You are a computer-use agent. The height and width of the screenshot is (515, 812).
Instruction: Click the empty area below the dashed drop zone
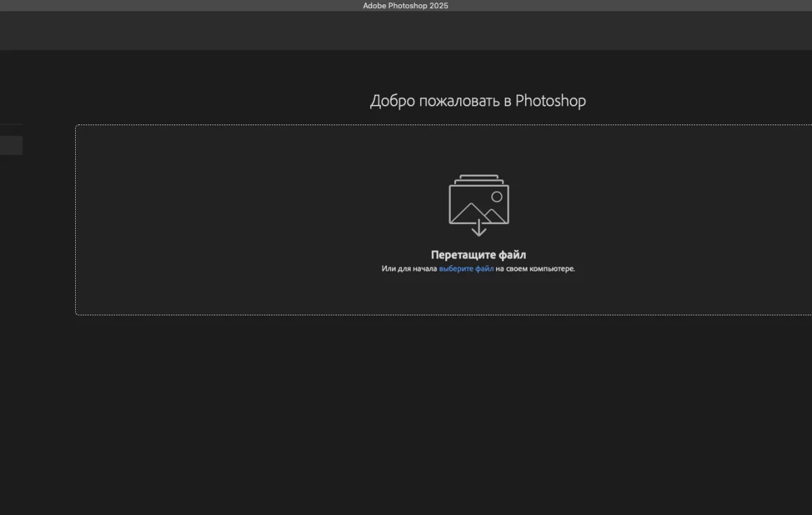pos(440,406)
